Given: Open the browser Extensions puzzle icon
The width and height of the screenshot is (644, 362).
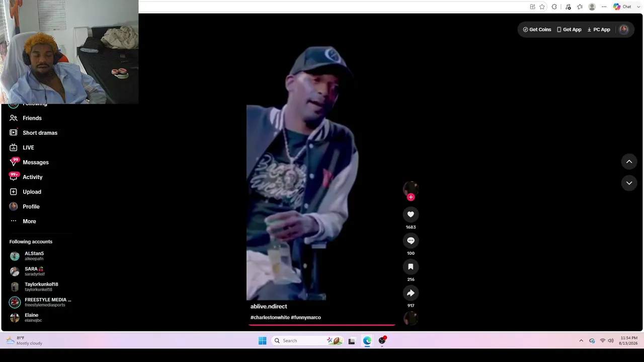Looking at the screenshot, I should 554,7.
